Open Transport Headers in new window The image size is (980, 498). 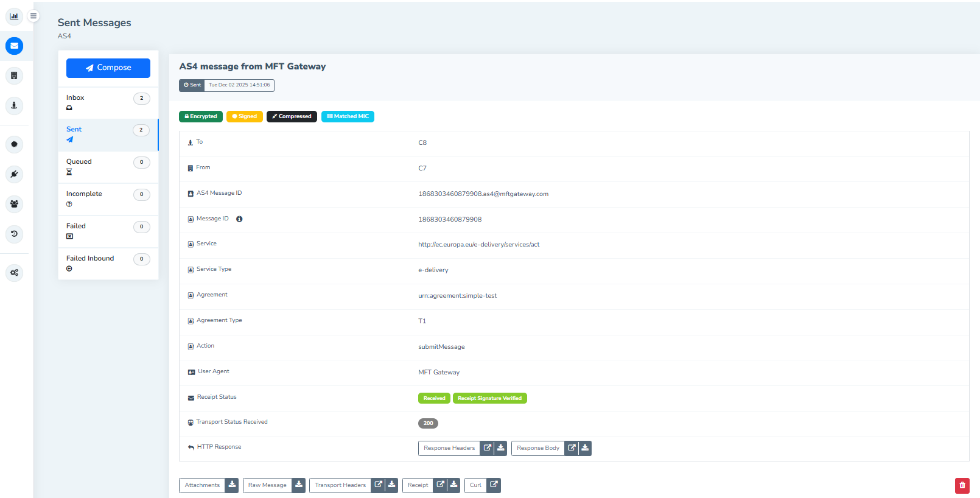[378, 485]
